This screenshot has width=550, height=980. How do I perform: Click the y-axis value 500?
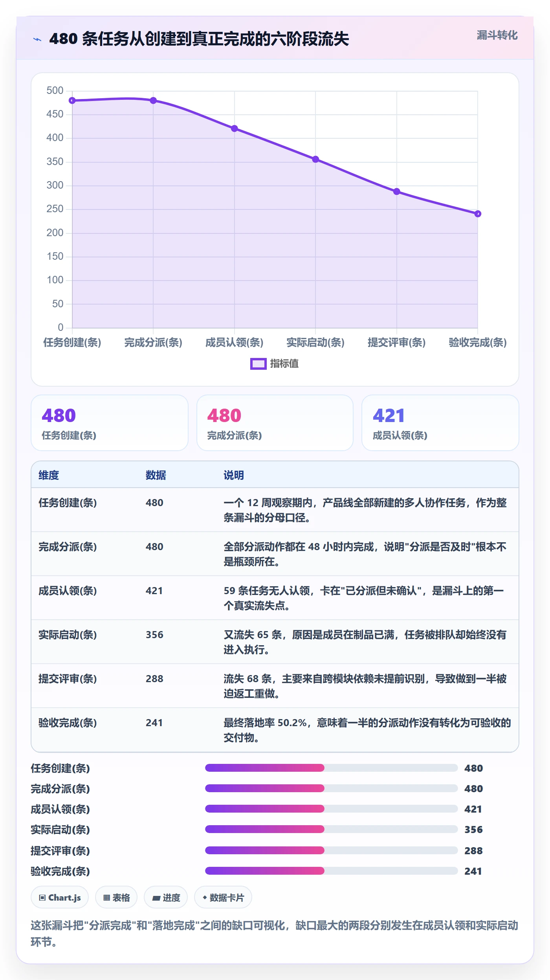(55, 91)
